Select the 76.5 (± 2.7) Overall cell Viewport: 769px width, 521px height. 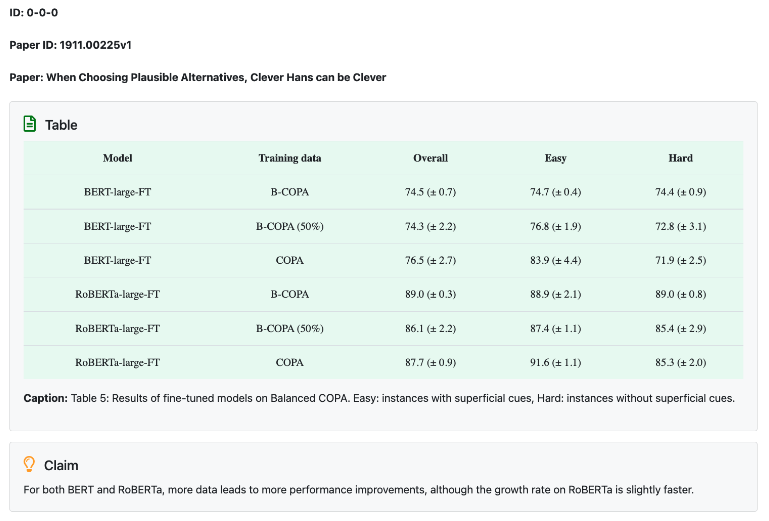coord(430,260)
